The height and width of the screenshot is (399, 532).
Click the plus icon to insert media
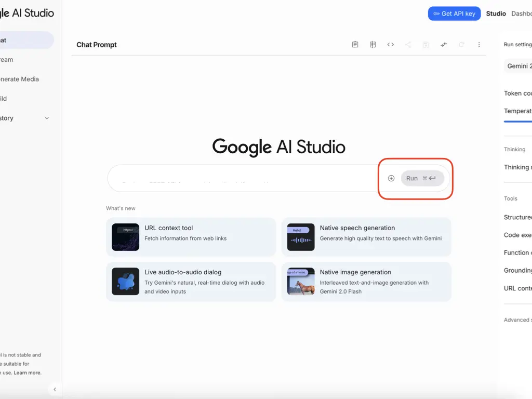pos(391,178)
